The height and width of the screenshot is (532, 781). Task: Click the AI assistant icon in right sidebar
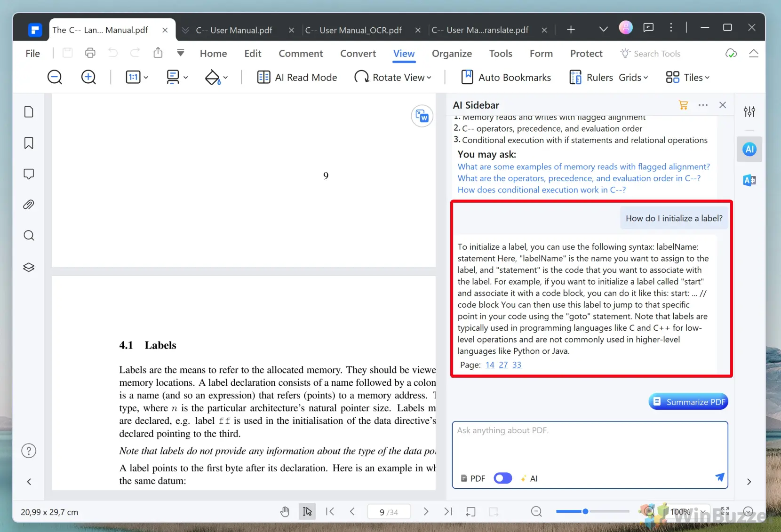[x=749, y=150]
